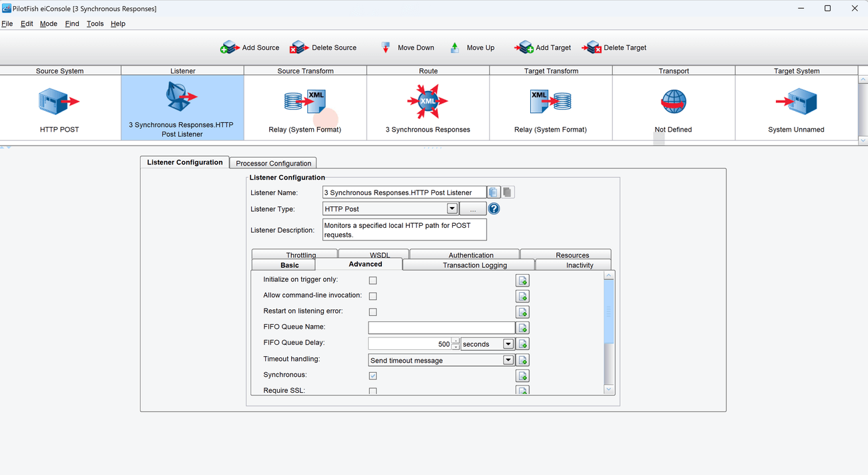This screenshot has width=868, height=475.
Task: Enable Restart on listening error checkbox
Action: 373,312
